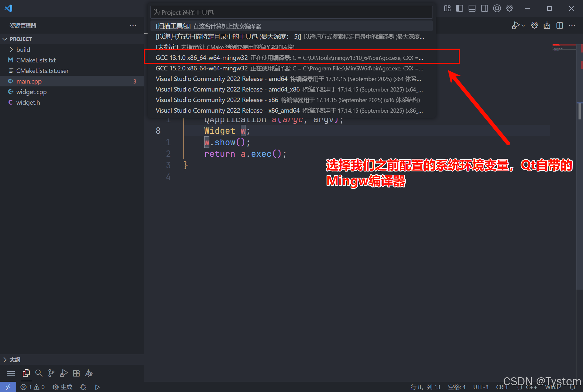Click the cursor position 行 8, 列 13

pyautogui.click(x=425, y=387)
